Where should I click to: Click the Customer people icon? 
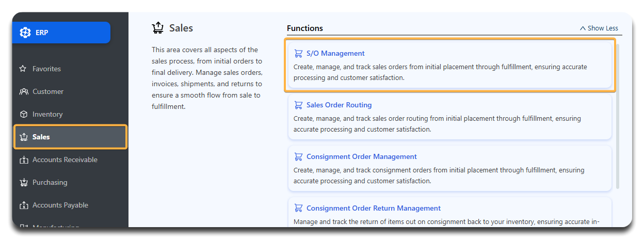(23, 91)
